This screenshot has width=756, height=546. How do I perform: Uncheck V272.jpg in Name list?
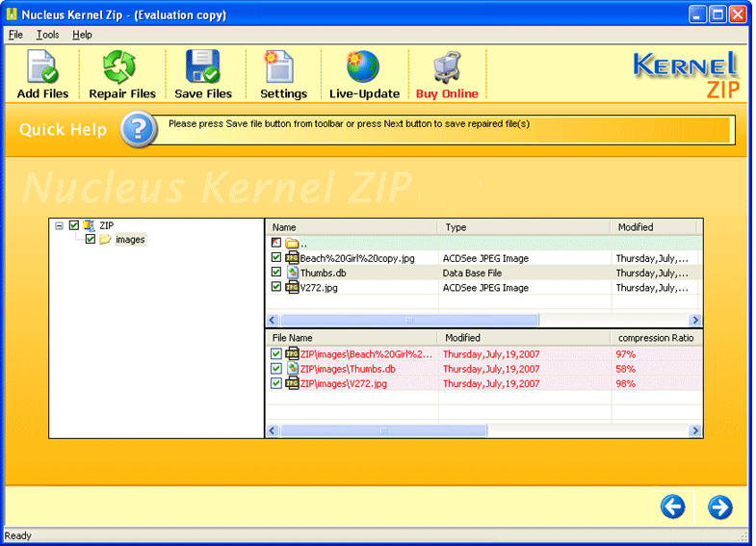pyautogui.click(x=275, y=287)
